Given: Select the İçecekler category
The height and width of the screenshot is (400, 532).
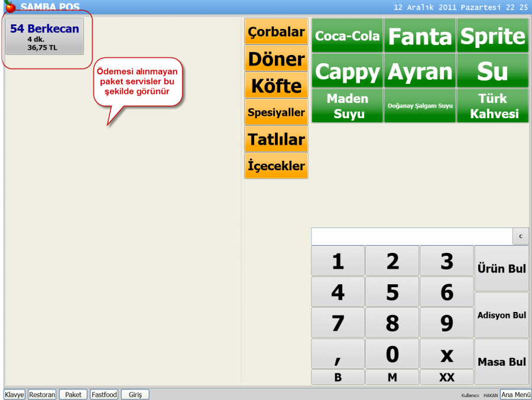Looking at the screenshot, I should pyautogui.click(x=276, y=165).
